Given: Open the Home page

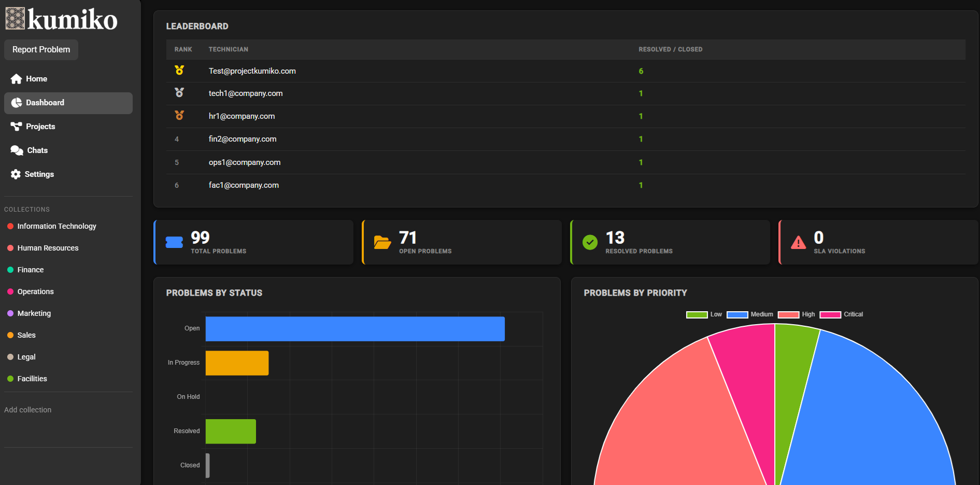Looking at the screenshot, I should pos(68,79).
